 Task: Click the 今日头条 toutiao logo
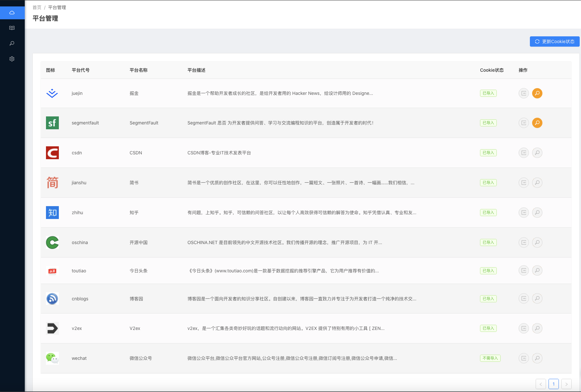coord(52,271)
